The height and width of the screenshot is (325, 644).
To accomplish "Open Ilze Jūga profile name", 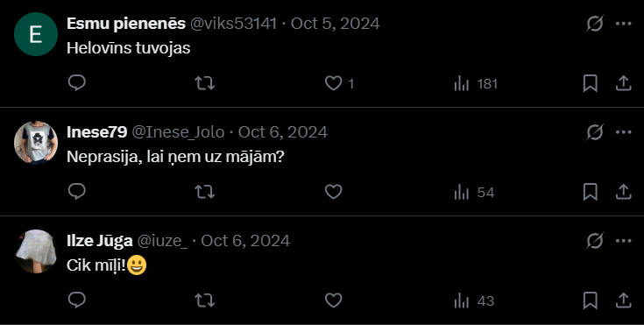I will coord(100,241).
